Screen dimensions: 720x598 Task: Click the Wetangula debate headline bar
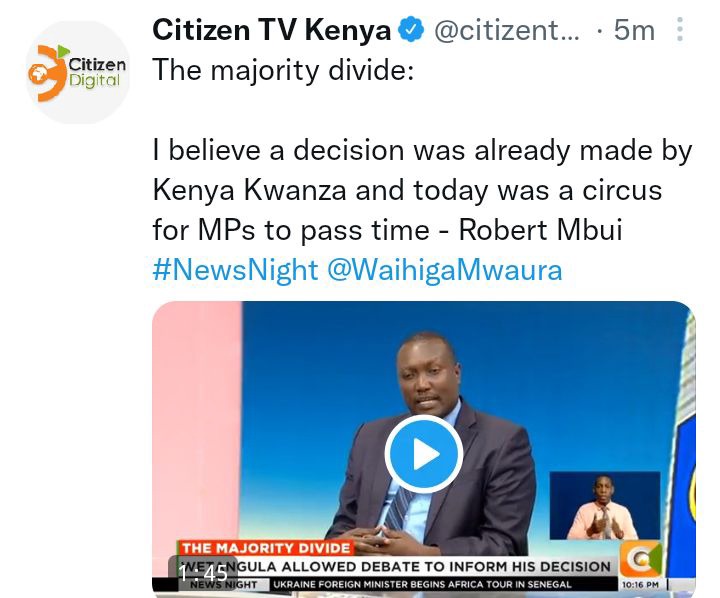point(395,567)
